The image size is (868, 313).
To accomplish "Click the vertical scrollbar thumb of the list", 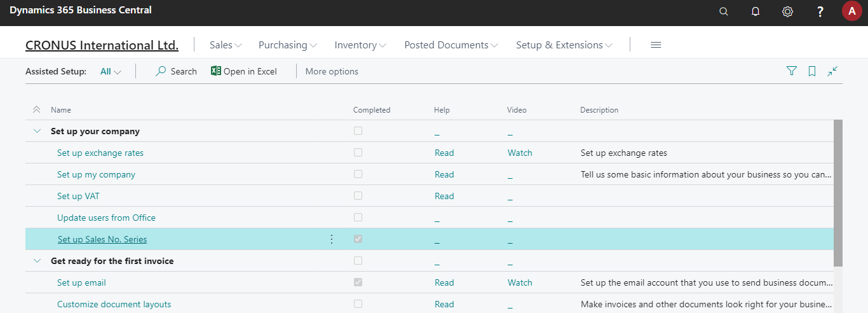I will point(838,193).
